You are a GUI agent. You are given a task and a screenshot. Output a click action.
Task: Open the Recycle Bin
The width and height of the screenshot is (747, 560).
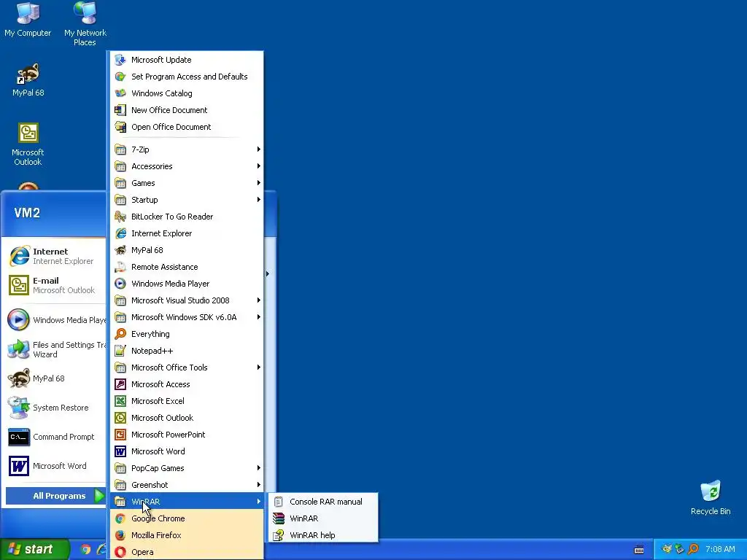tap(711, 498)
